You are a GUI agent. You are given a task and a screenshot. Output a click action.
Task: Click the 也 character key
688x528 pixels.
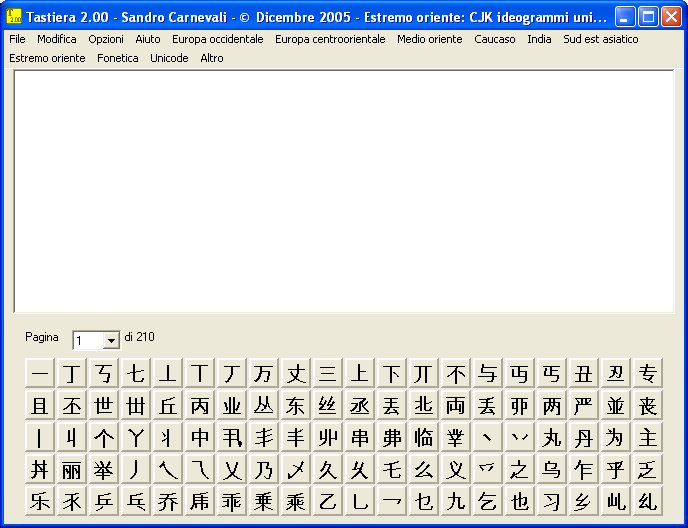(520, 501)
